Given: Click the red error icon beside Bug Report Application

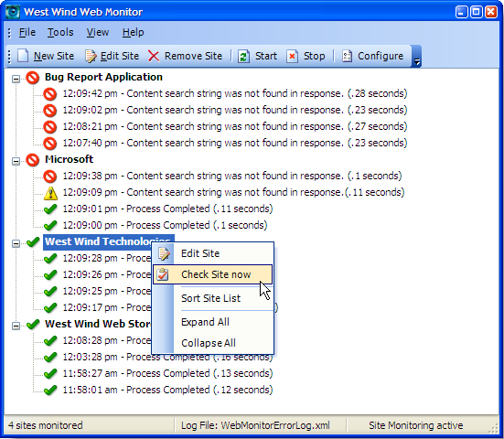Looking at the screenshot, I should [32, 78].
